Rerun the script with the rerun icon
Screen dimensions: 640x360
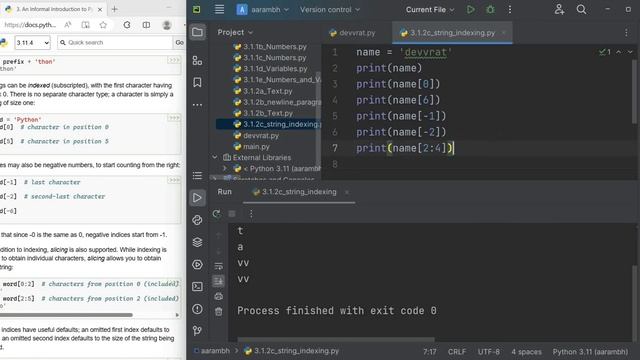[x=216, y=213]
